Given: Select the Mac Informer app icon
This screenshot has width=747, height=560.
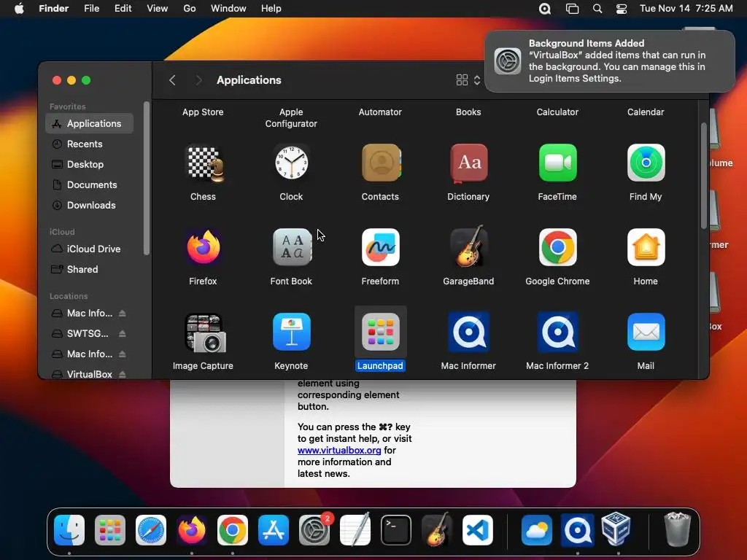Looking at the screenshot, I should [x=469, y=332].
